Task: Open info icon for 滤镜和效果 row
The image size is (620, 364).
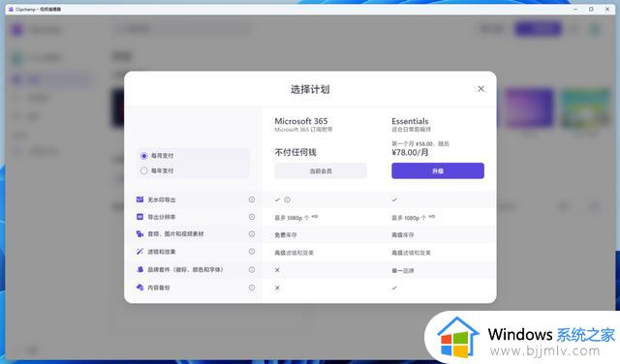Action: 252,252
